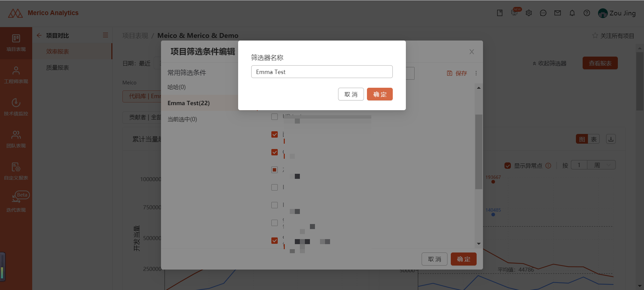Screen dimensions: 644x290
Task: Click the Zou Jing user avatar
Action: click(x=603, y=13)
